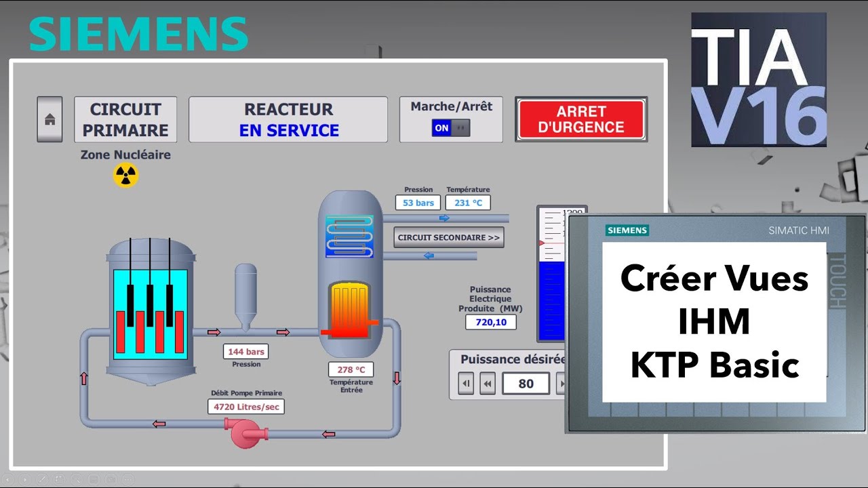Screen dimensions: 868x488
Task: Click the 144 bars pressure value
Action: point(245,352)
